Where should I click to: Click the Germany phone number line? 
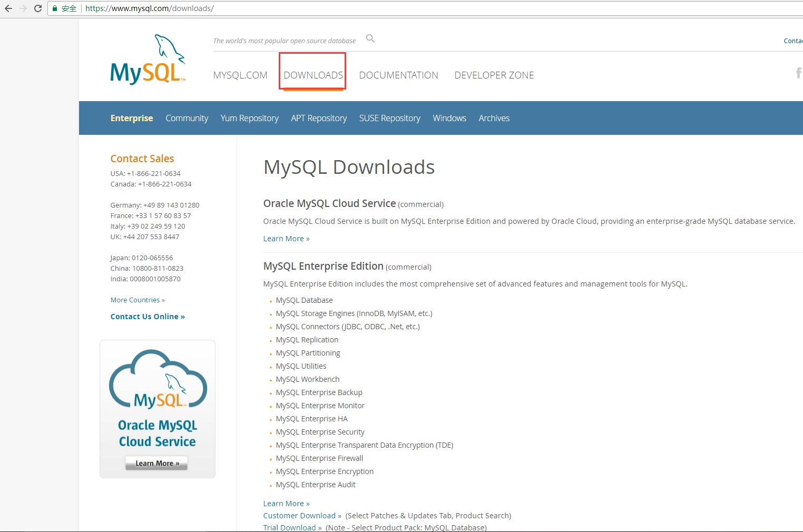coord(155,205)
